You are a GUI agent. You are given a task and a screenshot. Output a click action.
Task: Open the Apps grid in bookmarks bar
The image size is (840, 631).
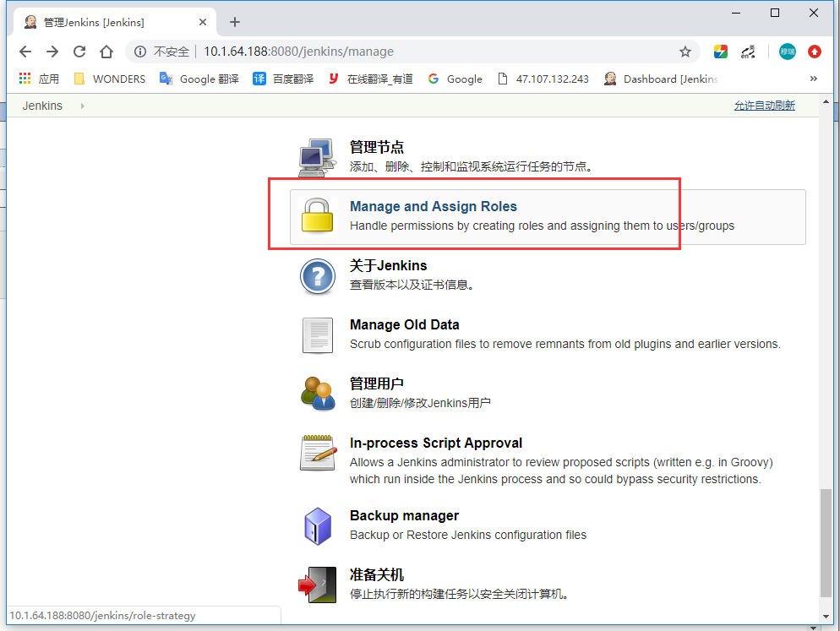pyautogui.click(x=39, y=79)
